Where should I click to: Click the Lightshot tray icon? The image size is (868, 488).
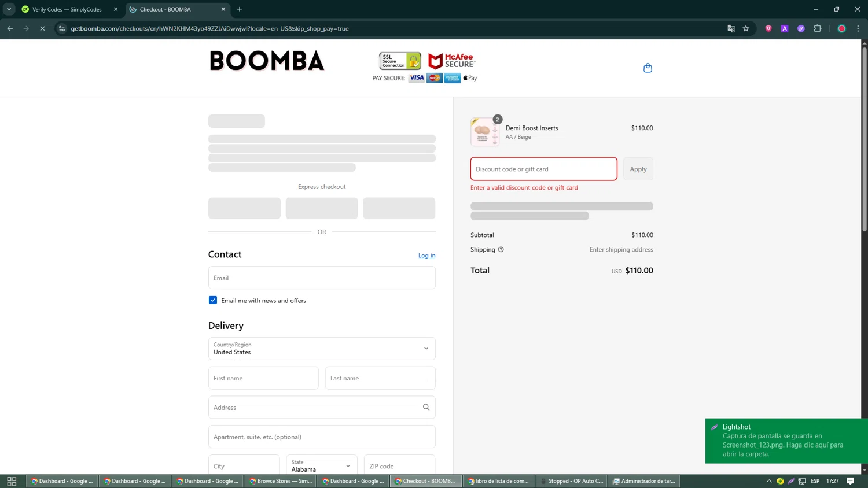(791, 481)
